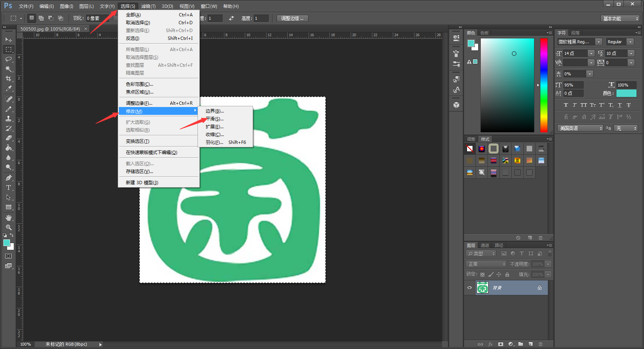The image size is (644, 349).
Task: Select the Path Selection tool
Action: pyautogui.click(x=9, y=197)
